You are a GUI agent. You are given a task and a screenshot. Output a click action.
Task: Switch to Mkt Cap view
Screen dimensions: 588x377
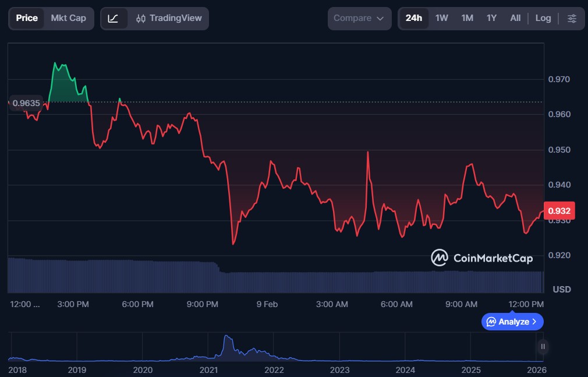click(68, 18)
